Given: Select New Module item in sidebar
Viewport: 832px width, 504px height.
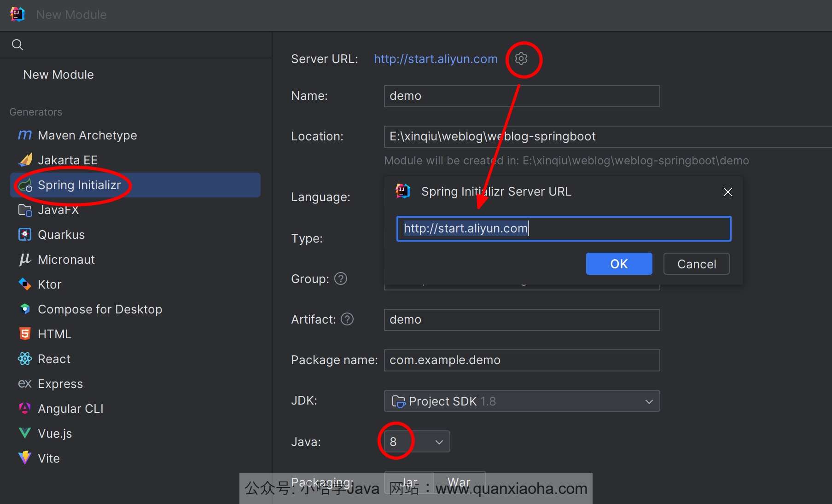Looking at the screenshot, I should (x=135, y=75).
